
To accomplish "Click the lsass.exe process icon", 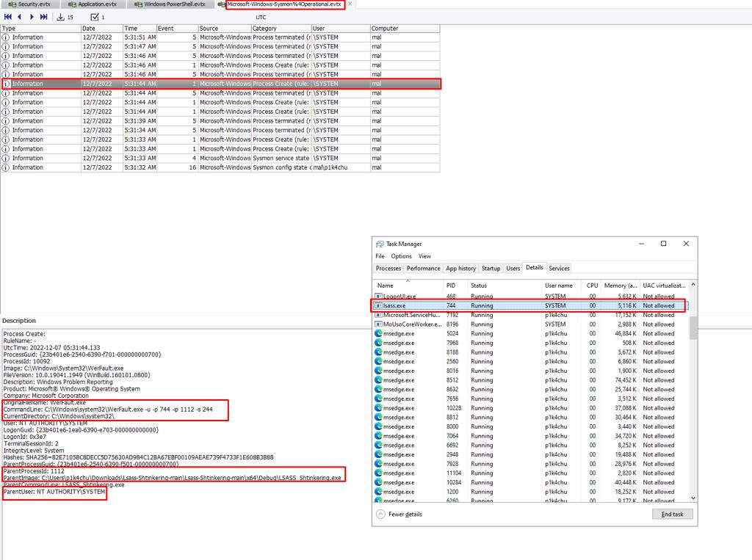I will tap(378, 305).
